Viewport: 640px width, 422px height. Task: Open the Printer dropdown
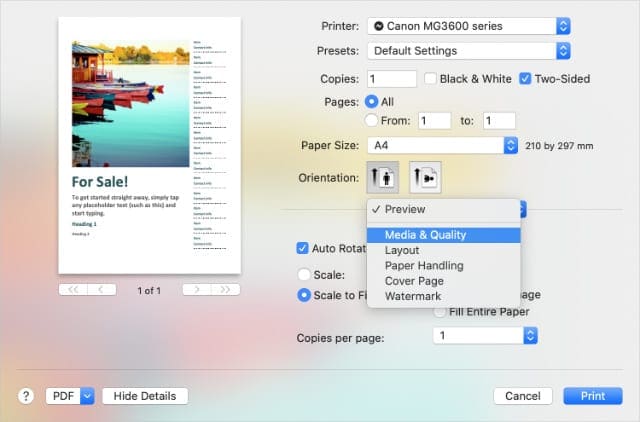[x=468, y=25]
